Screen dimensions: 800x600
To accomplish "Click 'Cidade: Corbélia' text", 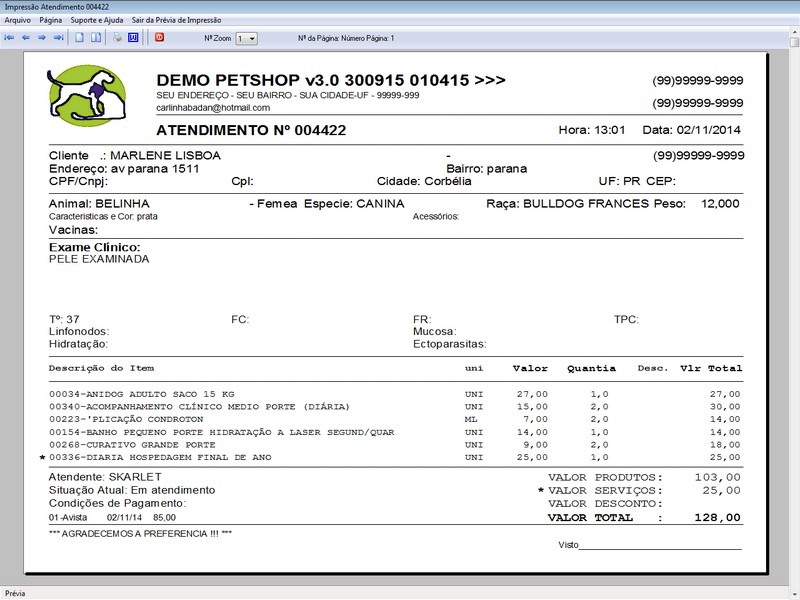I will [424, 181].
